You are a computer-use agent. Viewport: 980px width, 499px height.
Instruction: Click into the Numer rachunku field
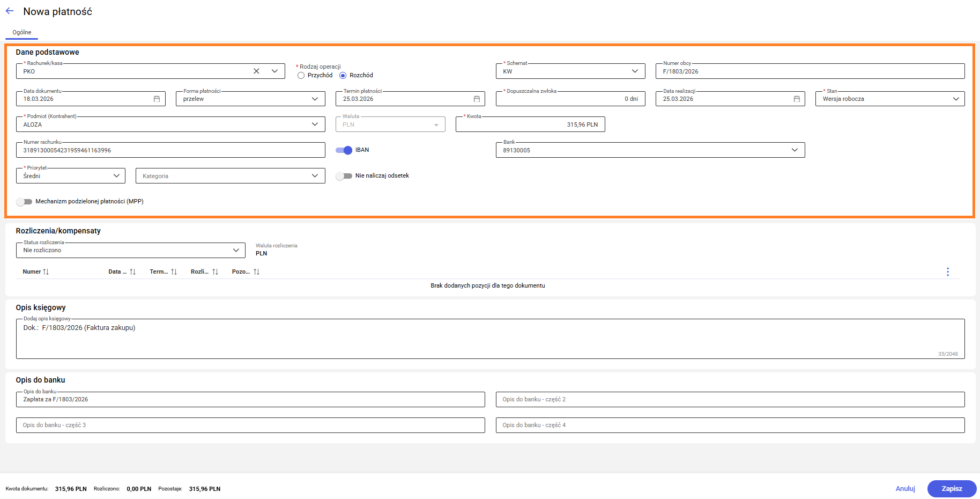(x=170, y=150)
